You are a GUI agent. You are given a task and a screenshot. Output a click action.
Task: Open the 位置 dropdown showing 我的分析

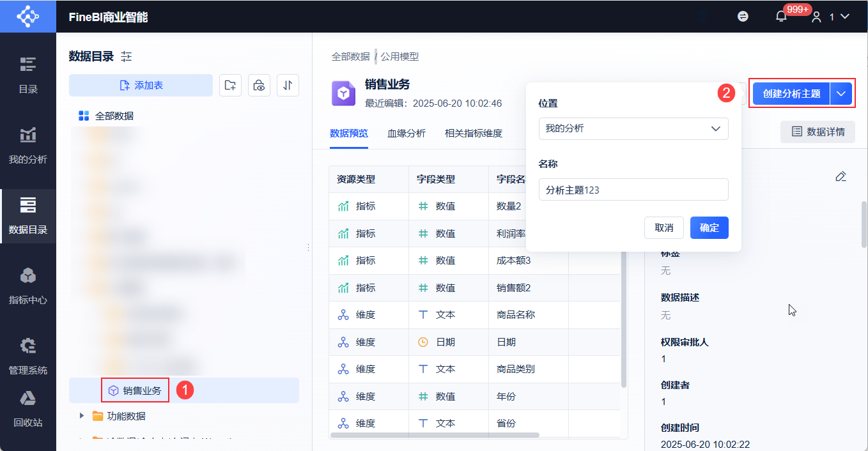tap(633, 128)
